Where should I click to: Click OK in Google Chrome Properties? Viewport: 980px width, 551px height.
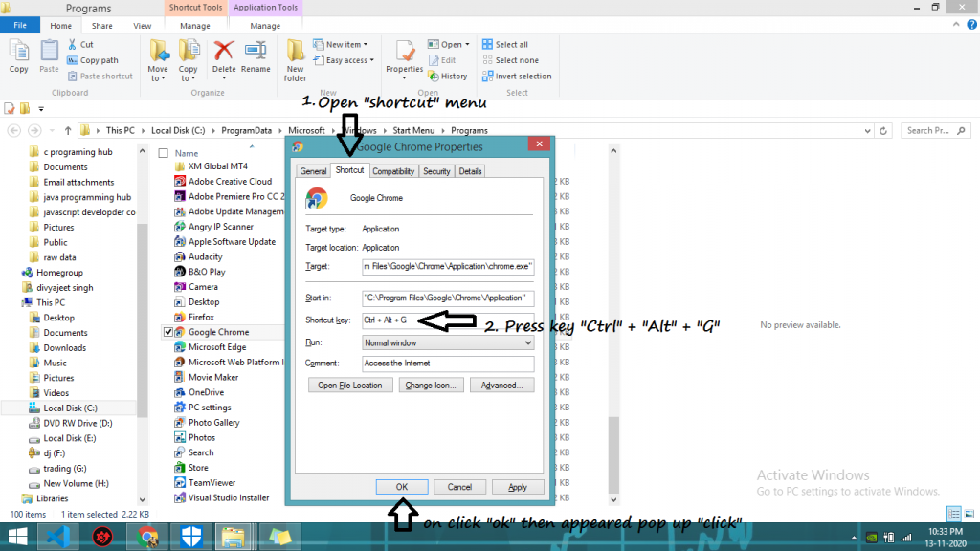click(x=402, y=487)
